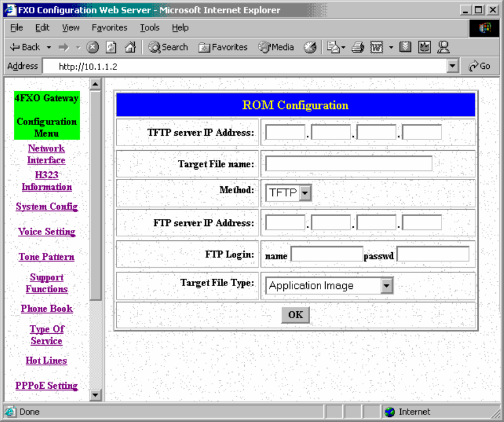
Task: Click the sidebar scroll down arrow
Action: coord(96,394)
